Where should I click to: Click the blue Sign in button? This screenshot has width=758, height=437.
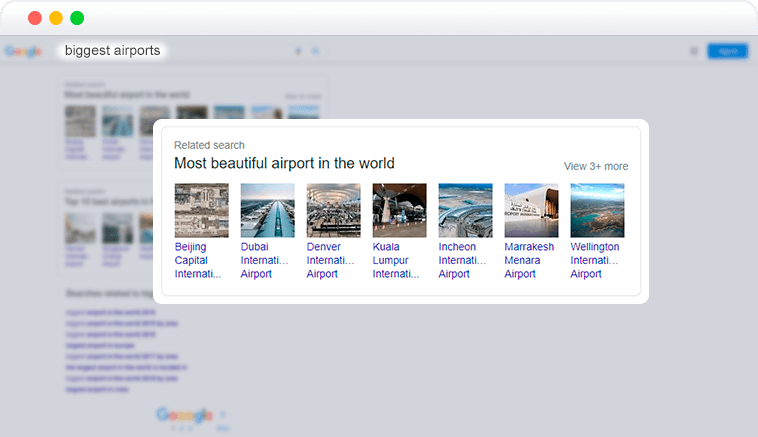point(728,51)
